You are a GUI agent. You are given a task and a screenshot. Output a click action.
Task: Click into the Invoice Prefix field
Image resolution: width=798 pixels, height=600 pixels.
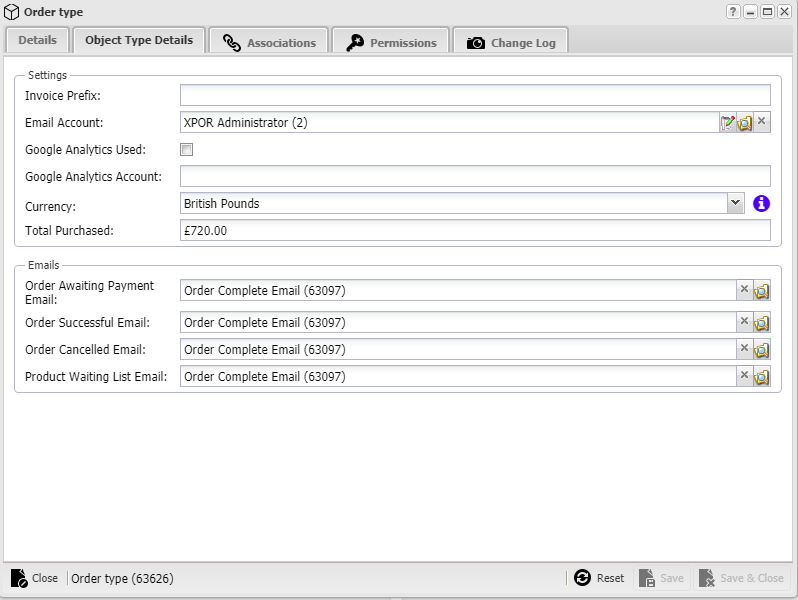[x=475, y=95]
